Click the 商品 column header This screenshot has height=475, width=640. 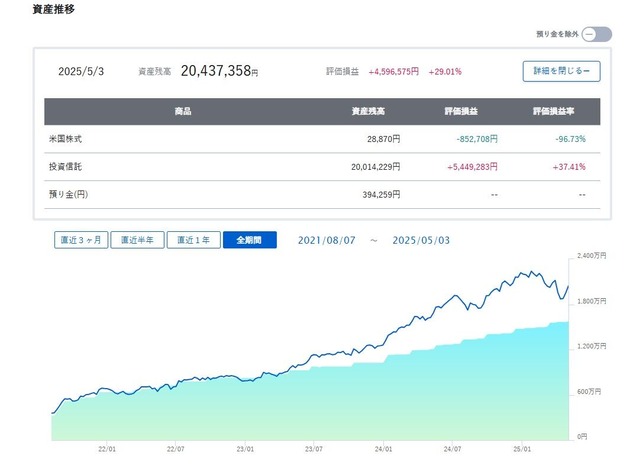(x=183, y=111)
